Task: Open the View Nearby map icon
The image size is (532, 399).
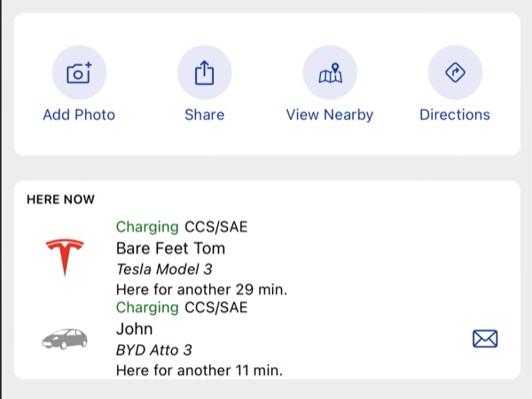Action: 330,73
